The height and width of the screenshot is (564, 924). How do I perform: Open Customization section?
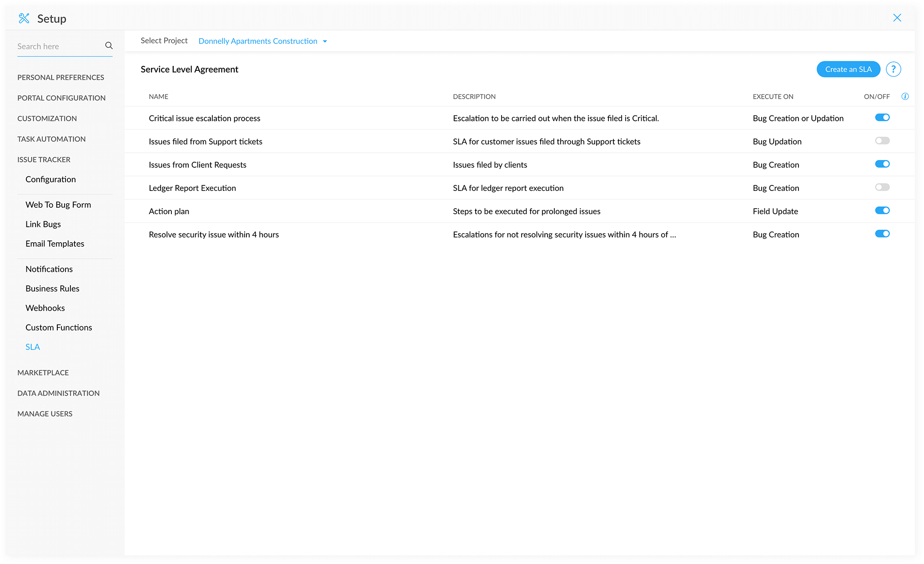(x=47, y=118)
